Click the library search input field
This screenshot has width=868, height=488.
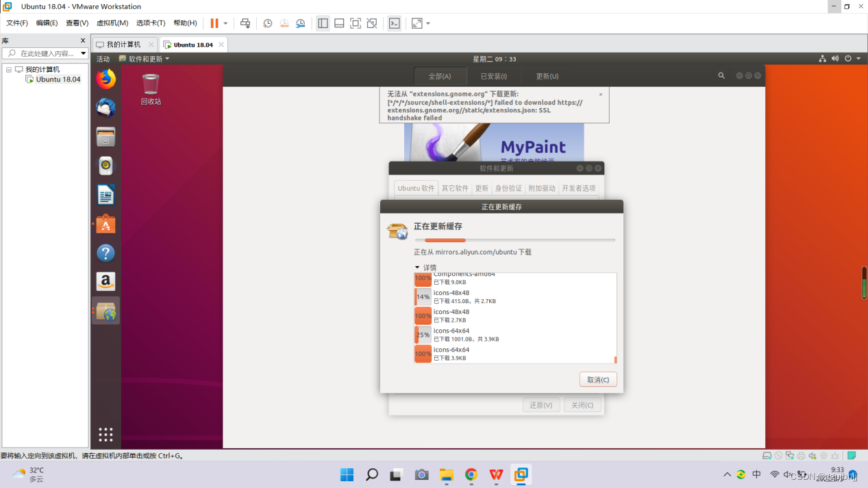pos(45,53)
